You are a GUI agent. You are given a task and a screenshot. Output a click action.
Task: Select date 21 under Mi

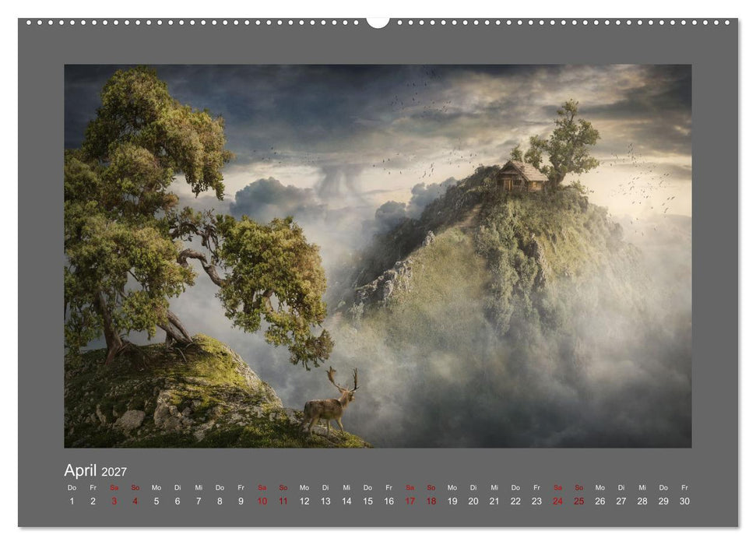point(494,501)
